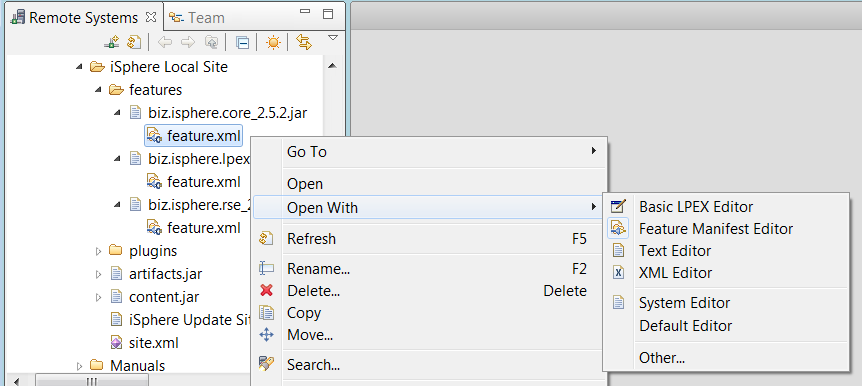Select the features folder
This screenshot has height=386, width=862.
pos(156,90)
